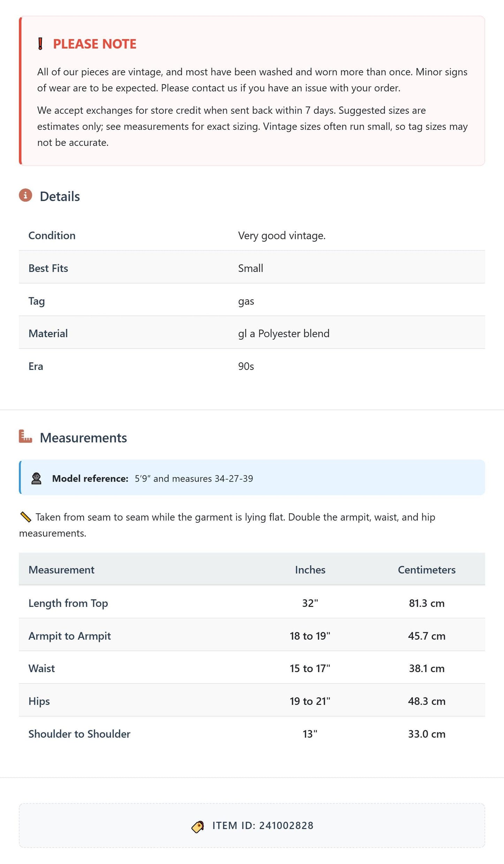
Task: Click the Details section heading
Action: coord(60,196)
